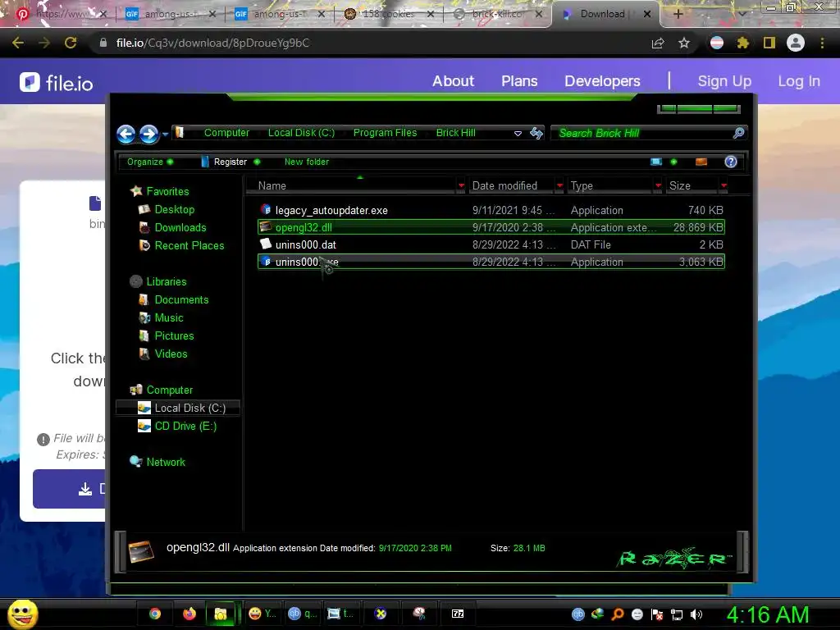This screenshot has width=840, height=630.
Task: Click the Register toolbar button
Action: (224, 162)
